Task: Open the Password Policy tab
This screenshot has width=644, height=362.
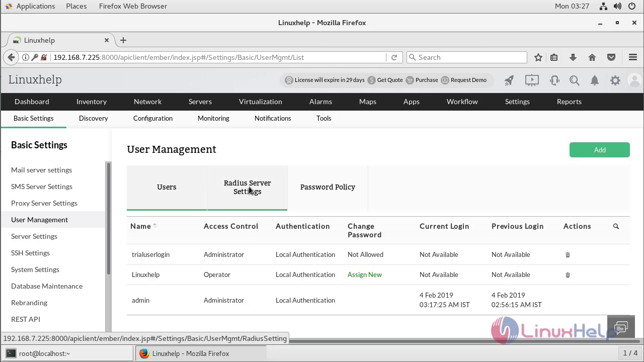Action: [x=328, y=187]
